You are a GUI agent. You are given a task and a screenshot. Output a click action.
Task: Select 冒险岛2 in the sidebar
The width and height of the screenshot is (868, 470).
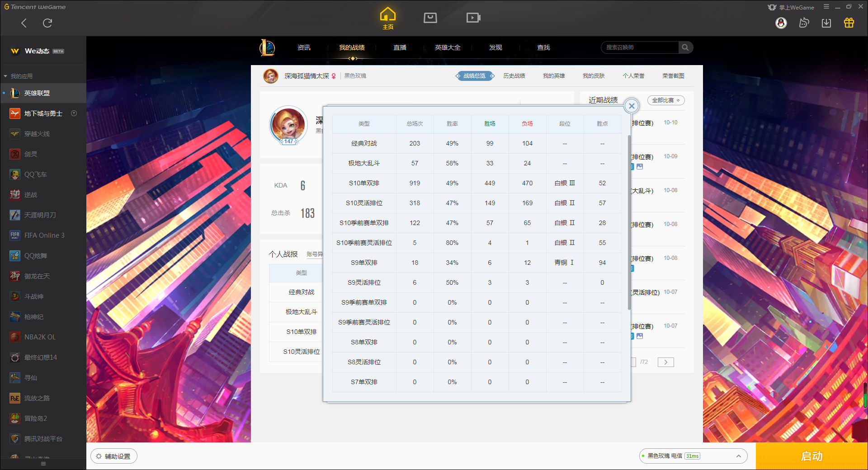click(x=43, y=418)
